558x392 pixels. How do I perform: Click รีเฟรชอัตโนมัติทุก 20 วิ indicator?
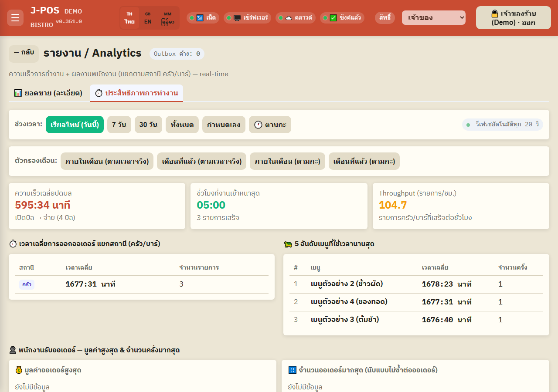[503, 125]
